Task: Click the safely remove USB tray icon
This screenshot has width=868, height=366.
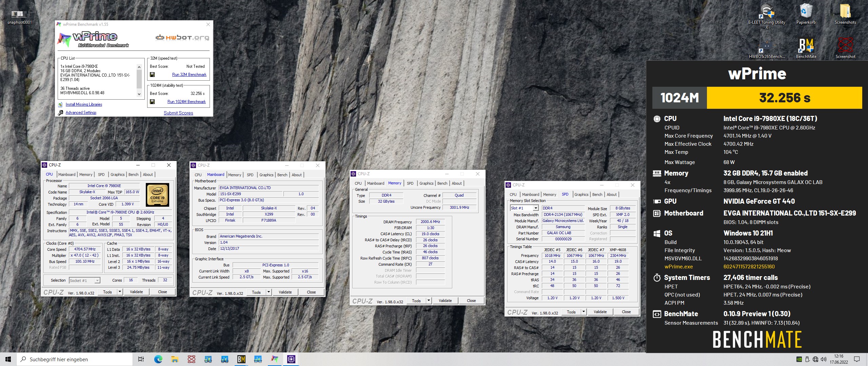Action: (807, 359)
